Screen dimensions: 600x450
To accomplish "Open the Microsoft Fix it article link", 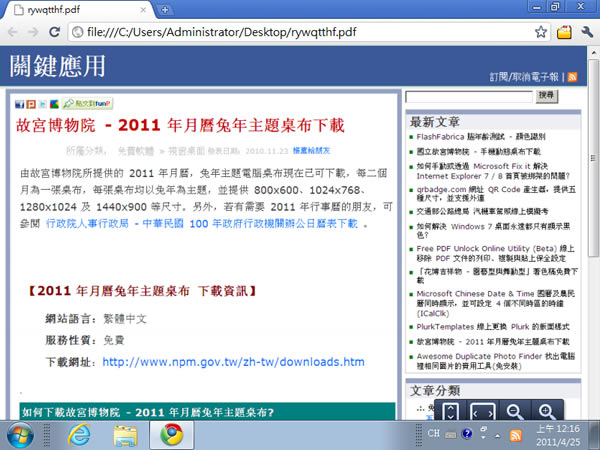I will pyautogui.click(x=493, y=171).
